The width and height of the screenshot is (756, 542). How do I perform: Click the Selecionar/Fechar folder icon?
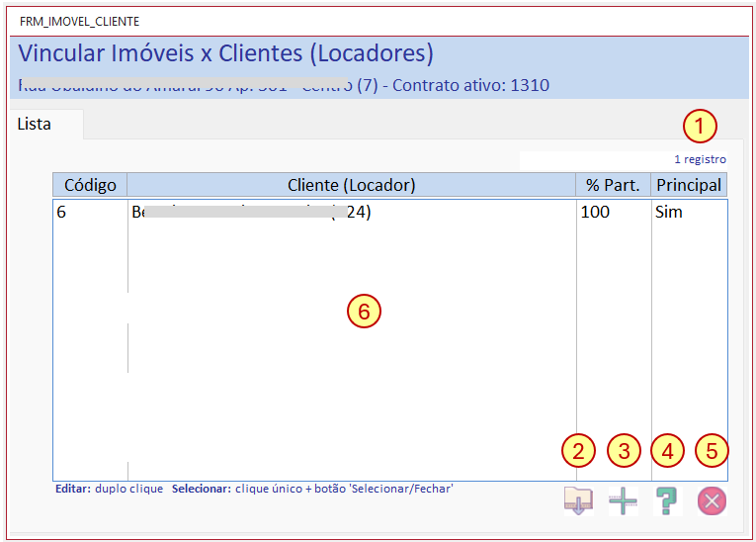point(578,501)
